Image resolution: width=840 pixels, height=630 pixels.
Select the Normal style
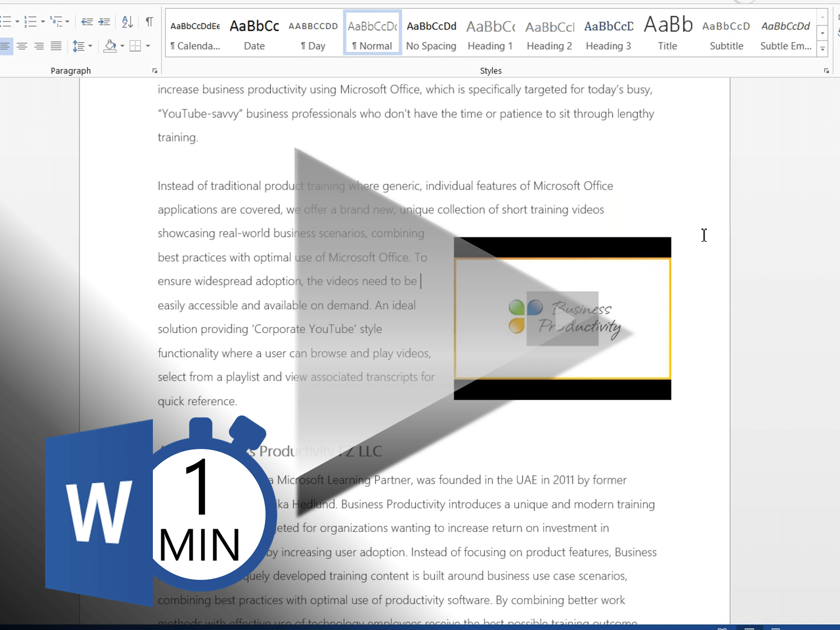coord(372,34)
